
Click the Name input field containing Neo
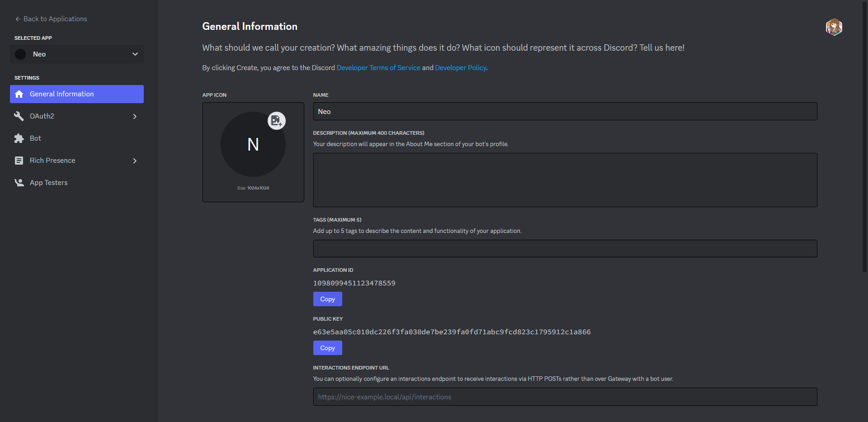point(565,111)
